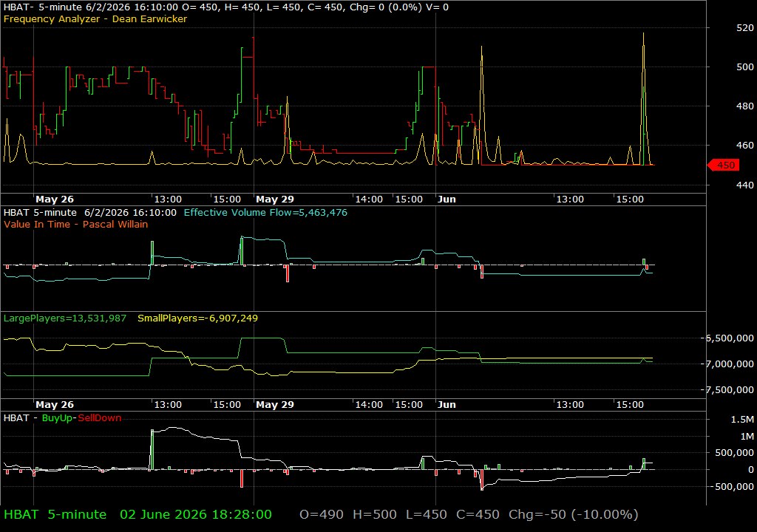The width and height of the screenshot is (757, 532).
Task: Click the Value In Time - Pascal Willain label
Action: coord(76,224)
